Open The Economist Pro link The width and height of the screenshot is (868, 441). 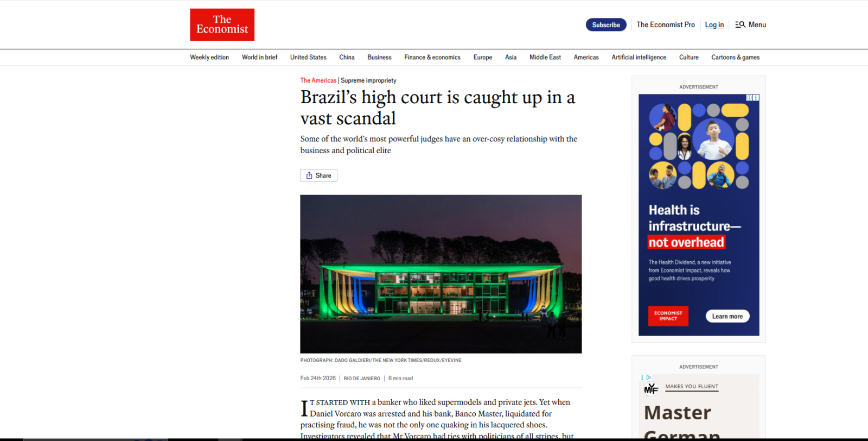tap(665, 24)
